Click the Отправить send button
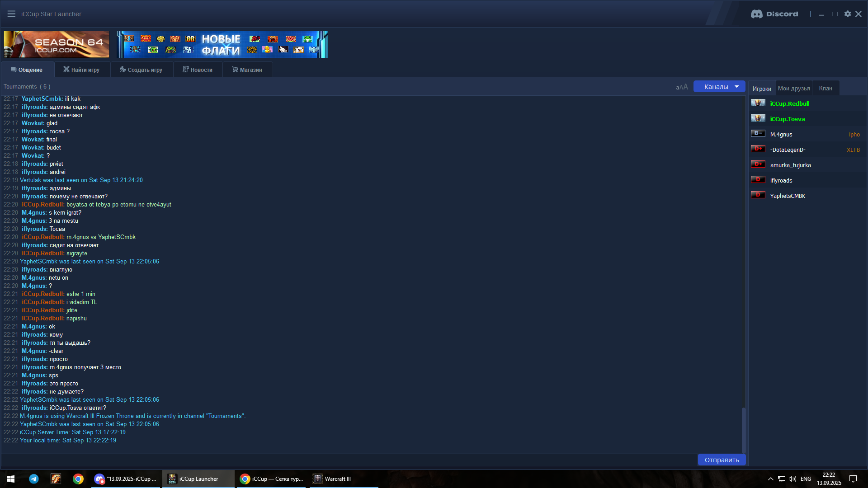This screenshot has height=488, width=868. [x=722, y=460]
